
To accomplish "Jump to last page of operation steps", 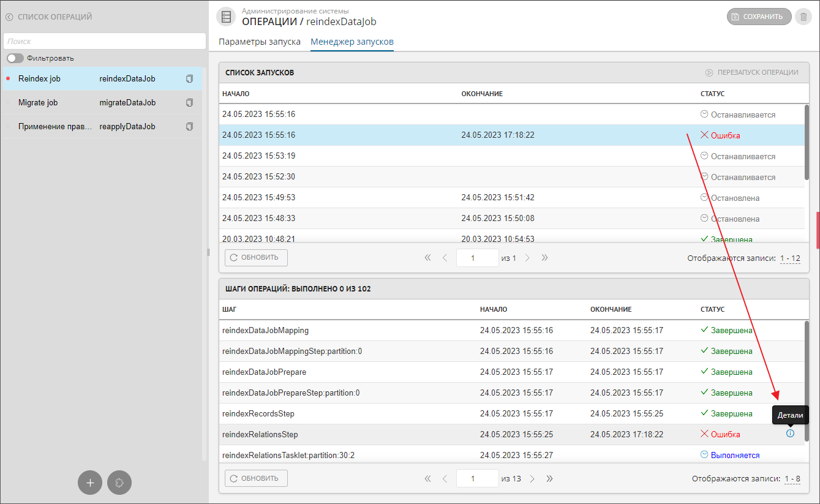I will click(550, 478).
